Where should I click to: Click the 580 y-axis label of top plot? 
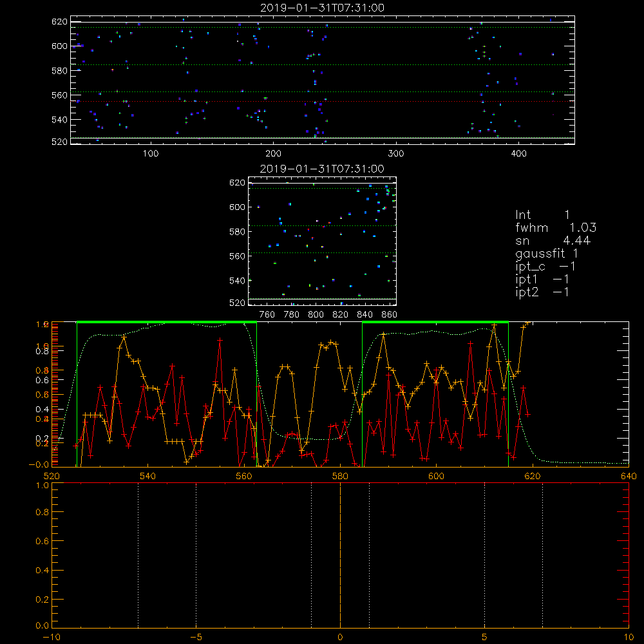pos(59,71)
